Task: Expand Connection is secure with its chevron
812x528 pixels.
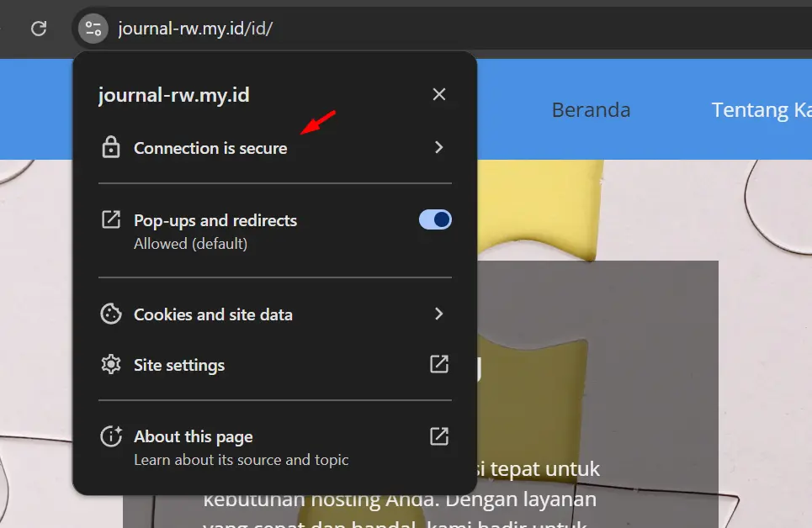Action: click(438, 147)
